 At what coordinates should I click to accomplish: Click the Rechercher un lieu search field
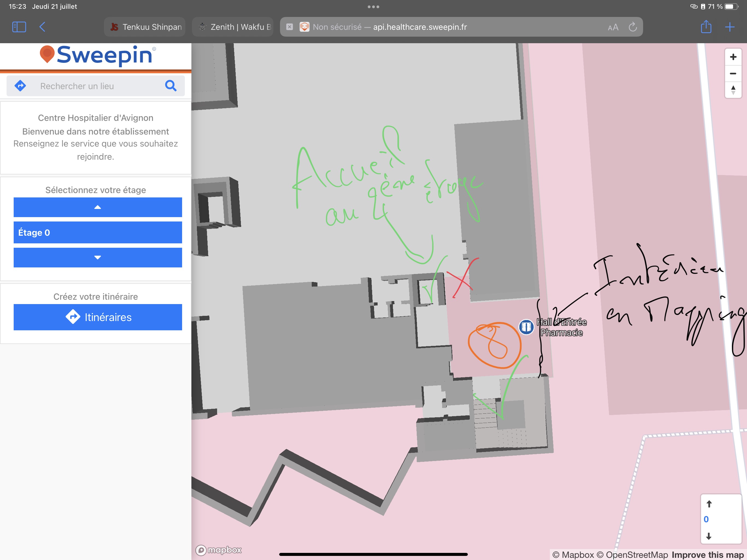(x=98, y=86)
